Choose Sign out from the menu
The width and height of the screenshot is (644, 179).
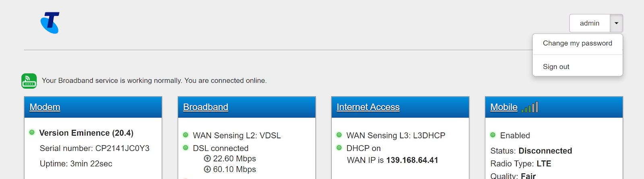pos(556,67)
